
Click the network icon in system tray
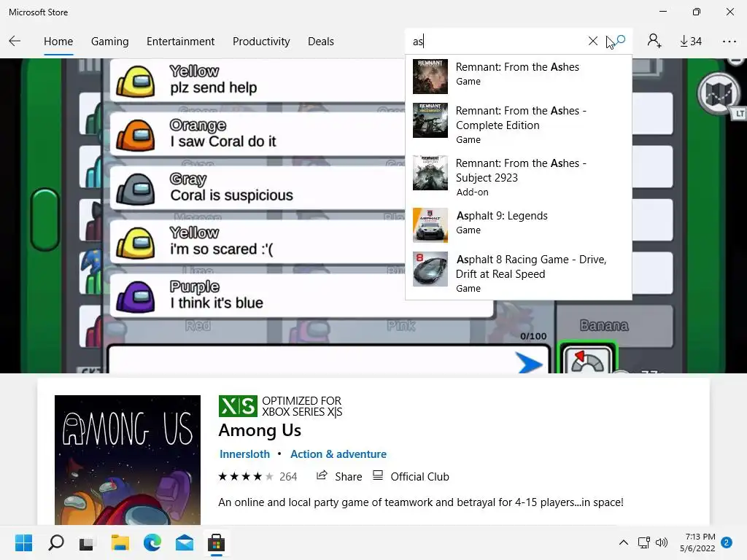[644, 542]
